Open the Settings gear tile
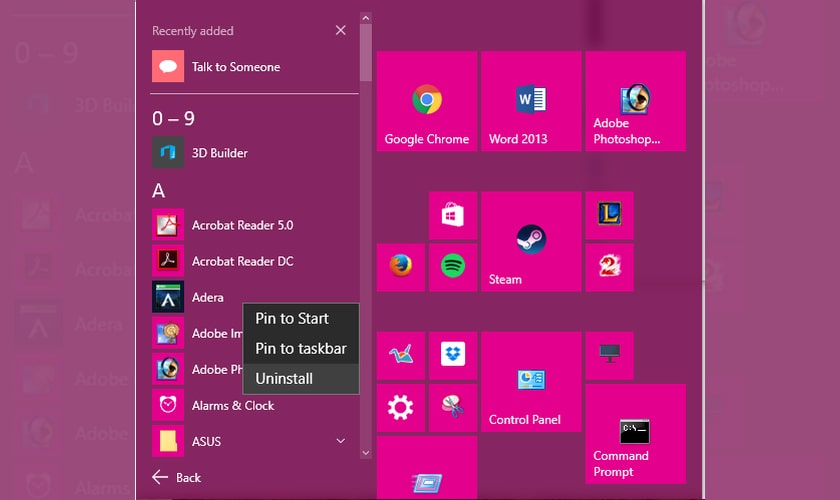Image resolution: width=840 pixels, height=500 pixels. coord(401,408)
